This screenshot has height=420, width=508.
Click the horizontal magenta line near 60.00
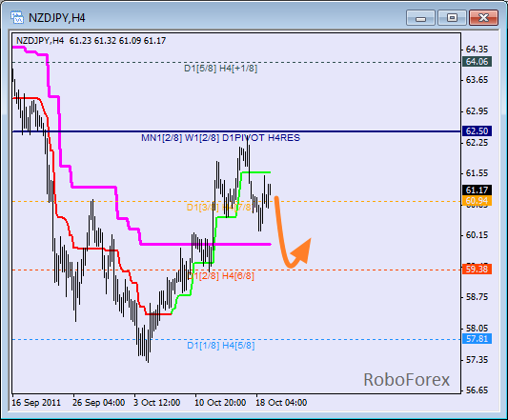(x=206, y=244)
